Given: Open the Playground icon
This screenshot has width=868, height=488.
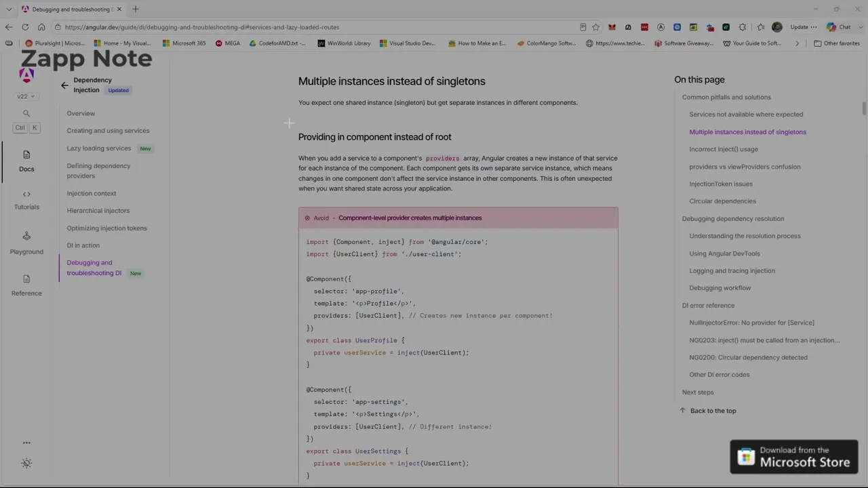Looking at the screenshot, I should coord(26,236).
